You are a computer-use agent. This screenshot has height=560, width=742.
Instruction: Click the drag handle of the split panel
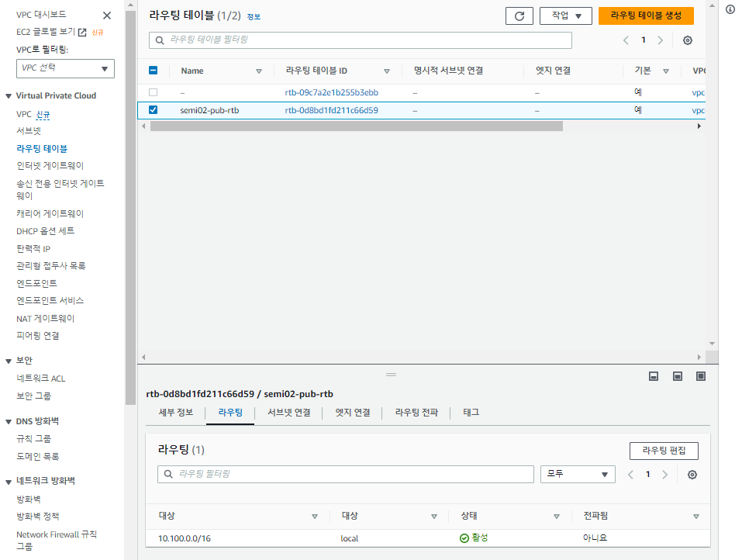pyautogui.click(x=391, y=375)
